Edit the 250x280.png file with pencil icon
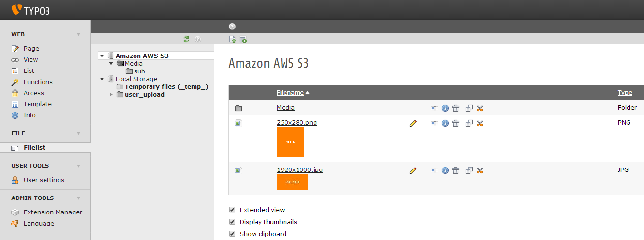 [413, 123]
